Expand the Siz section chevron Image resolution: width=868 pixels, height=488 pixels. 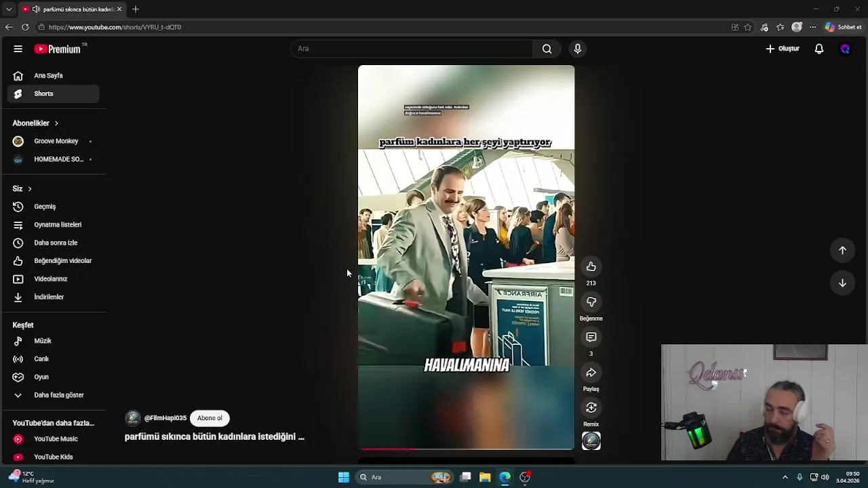pyautogui.click(x=29, y=188)
